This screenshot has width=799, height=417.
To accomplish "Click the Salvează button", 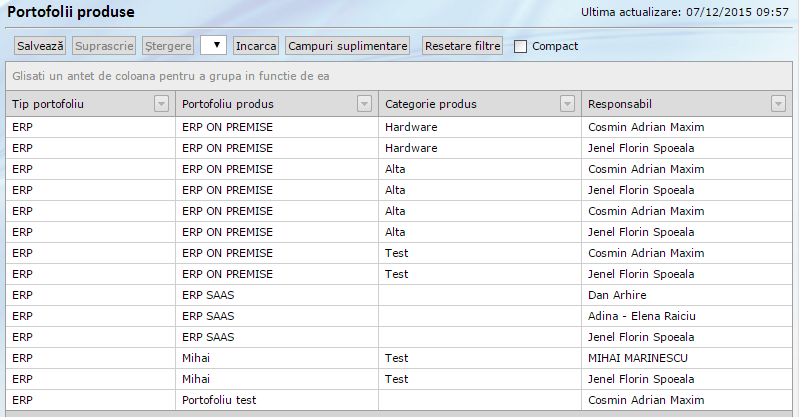I will click(x=40, y=46).
